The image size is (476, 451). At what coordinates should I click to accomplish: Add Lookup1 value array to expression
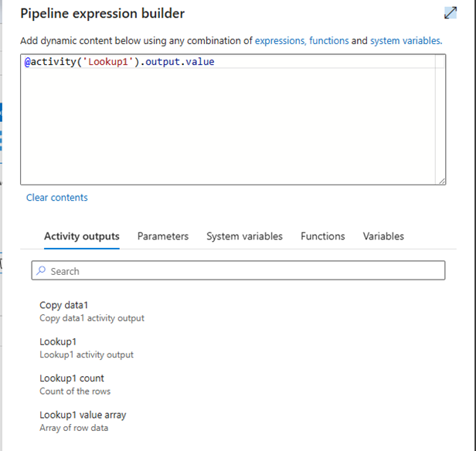click(x=83, y=421)
